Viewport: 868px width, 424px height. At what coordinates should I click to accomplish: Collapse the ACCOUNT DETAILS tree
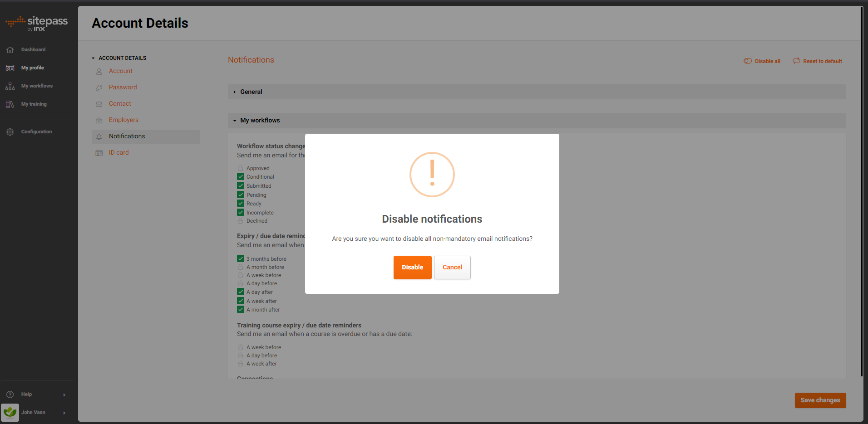pyautogui.click(x=93, y=58)
